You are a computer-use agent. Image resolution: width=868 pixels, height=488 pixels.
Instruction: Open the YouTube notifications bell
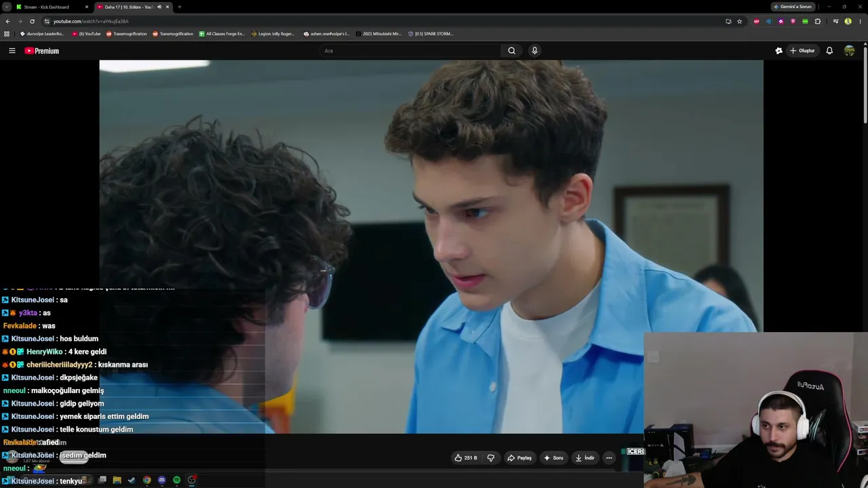pyautogui.click(x=829, y=51)
